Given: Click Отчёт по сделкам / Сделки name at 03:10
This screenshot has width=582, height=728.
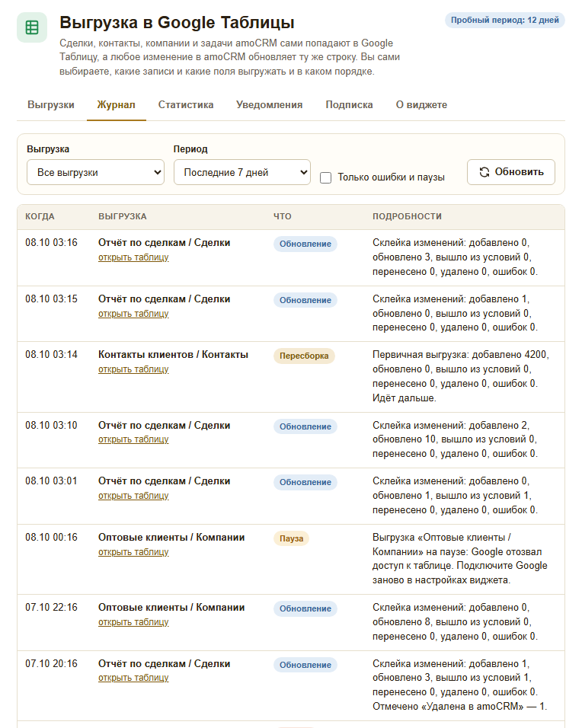Looking at the screenshot, I should (x=164, y=425).
